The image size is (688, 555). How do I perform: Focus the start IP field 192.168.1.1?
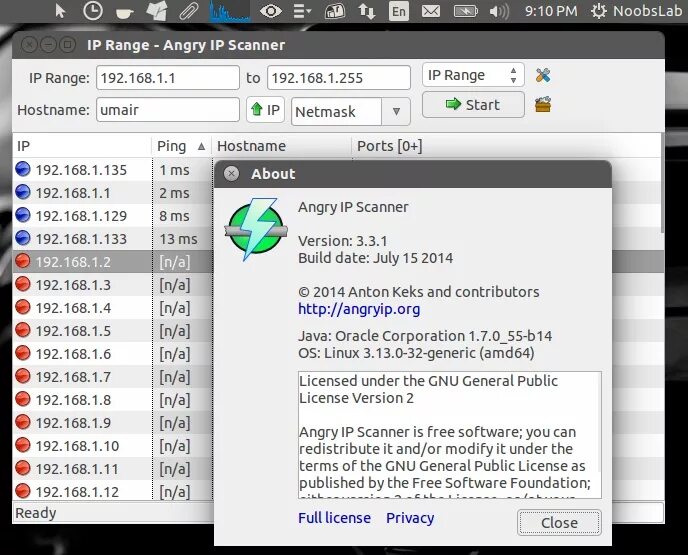point(168,78)
